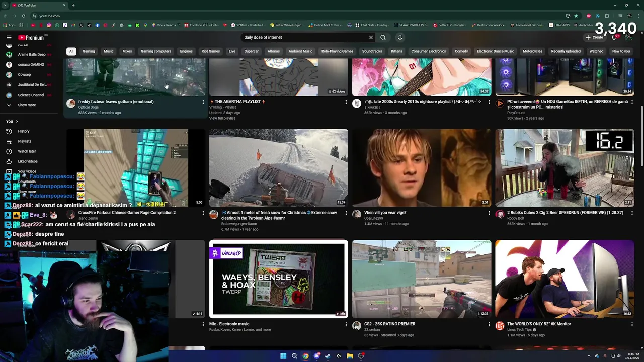Go back in Chrome

(x=5, y=16)
